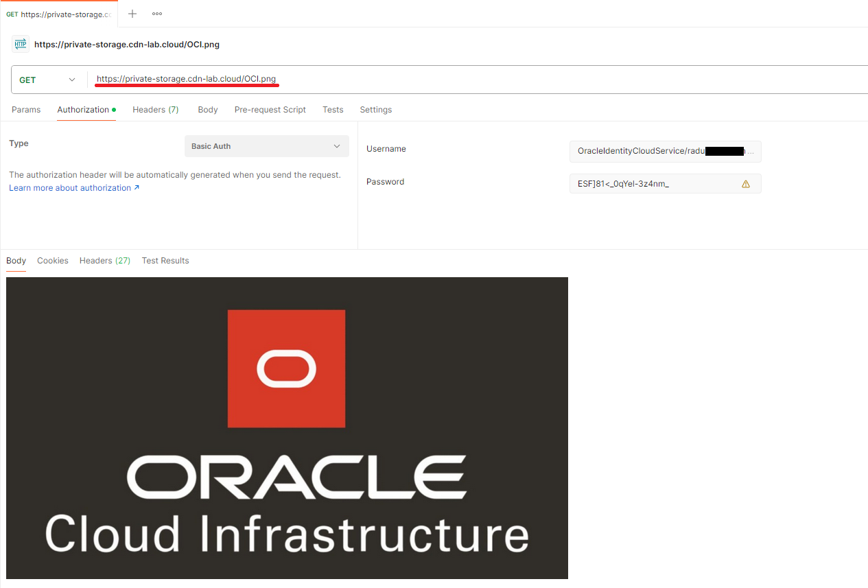Switch to the request Body tab

207,110
